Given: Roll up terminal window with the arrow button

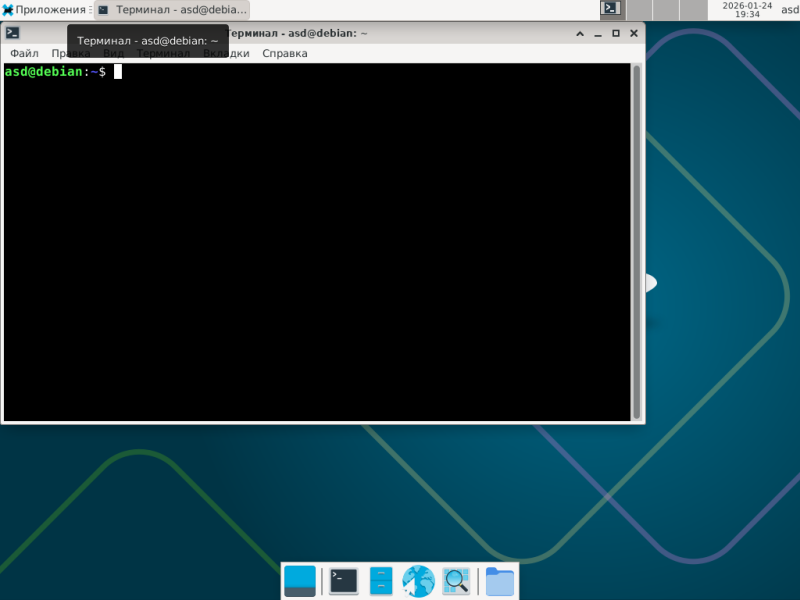Looking at the screenshot, I should tap(580, 34).
